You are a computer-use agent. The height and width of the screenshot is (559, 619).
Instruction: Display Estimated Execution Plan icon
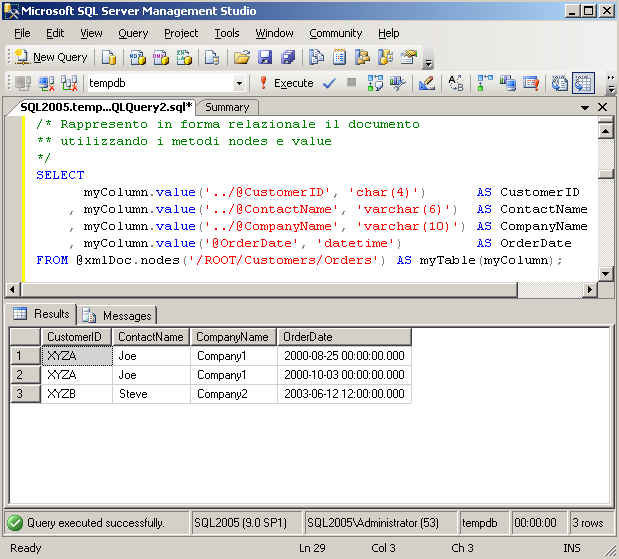375,83
